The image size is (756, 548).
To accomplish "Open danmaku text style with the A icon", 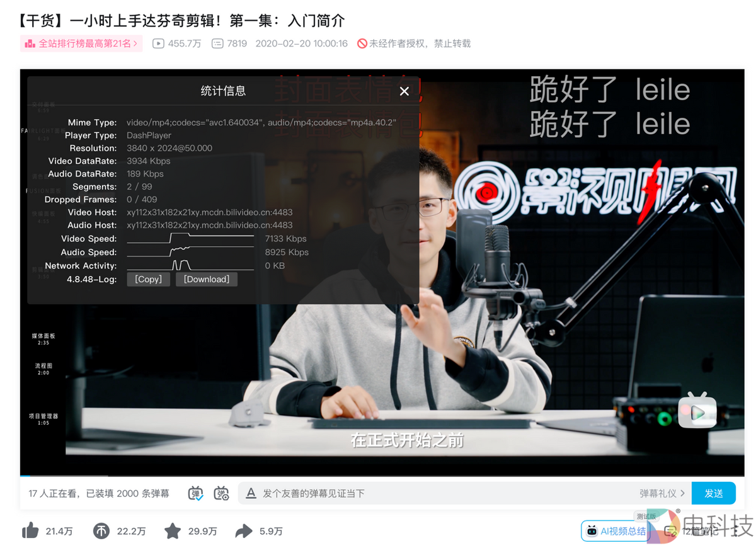I will click(x=252, y=493).
